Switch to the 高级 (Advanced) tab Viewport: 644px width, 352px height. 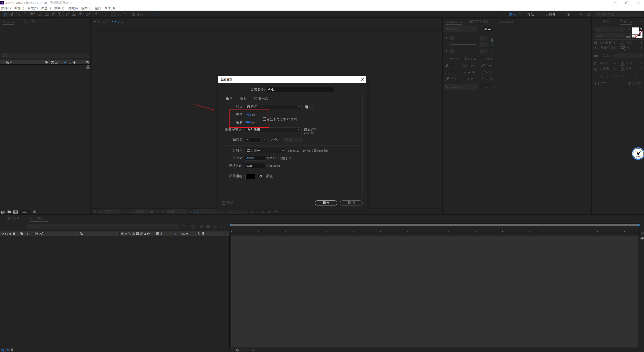point(243,98)
